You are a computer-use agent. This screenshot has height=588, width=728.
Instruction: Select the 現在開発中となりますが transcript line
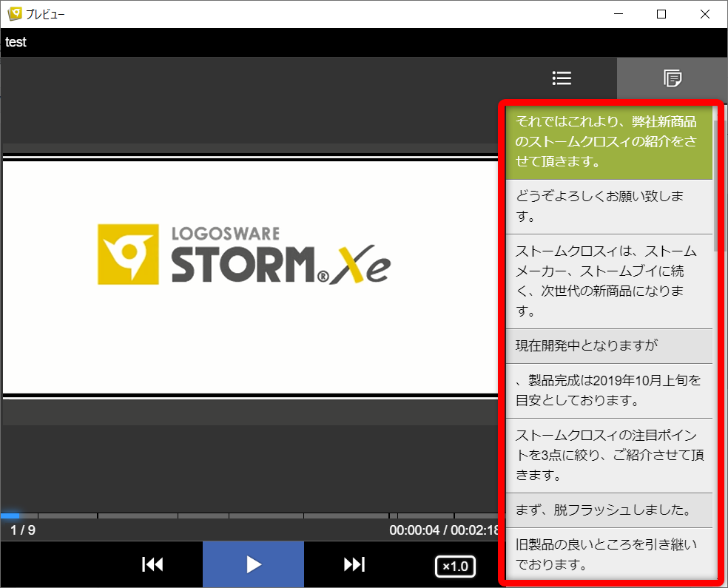(x=608, y=345)
